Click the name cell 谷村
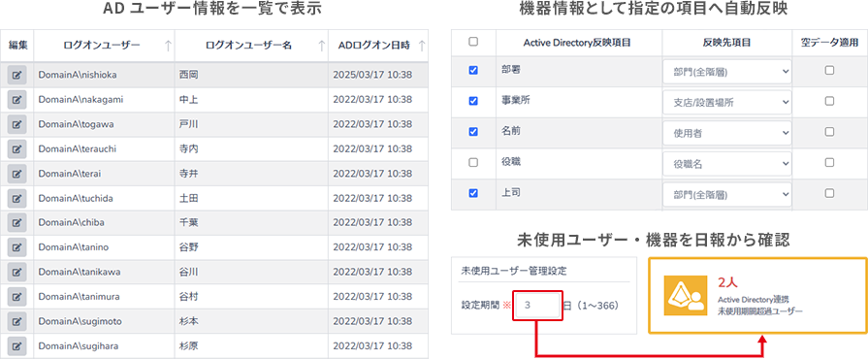The height and width of the screenshot is (359, 868). coord(252,297)
